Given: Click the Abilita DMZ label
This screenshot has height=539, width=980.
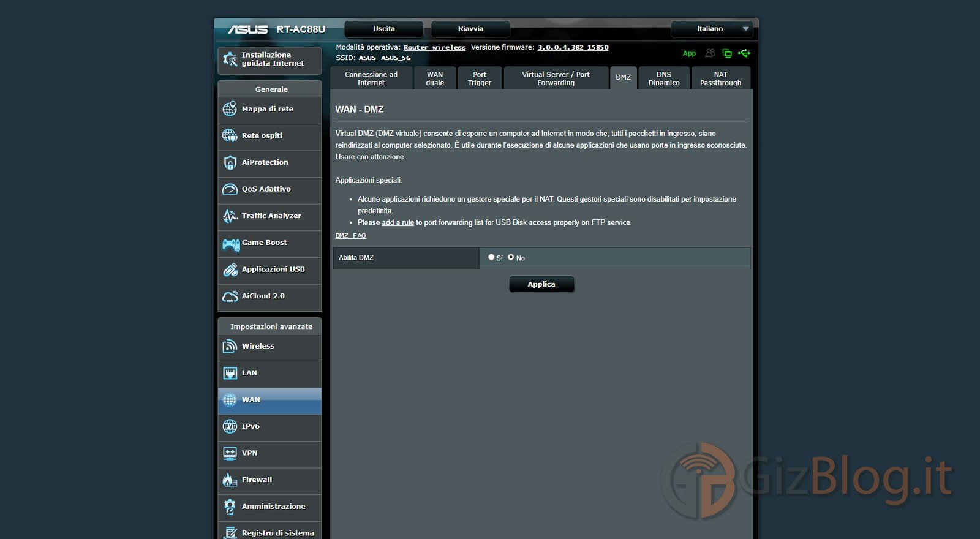Looking at the screenshot, I should 356,258.
